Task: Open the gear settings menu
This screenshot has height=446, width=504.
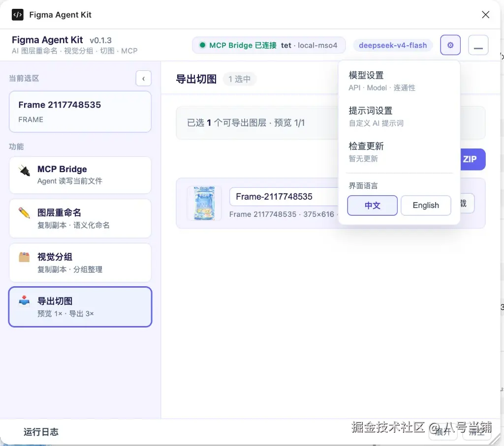Action: pyautogui.click(x=450, y=45)
